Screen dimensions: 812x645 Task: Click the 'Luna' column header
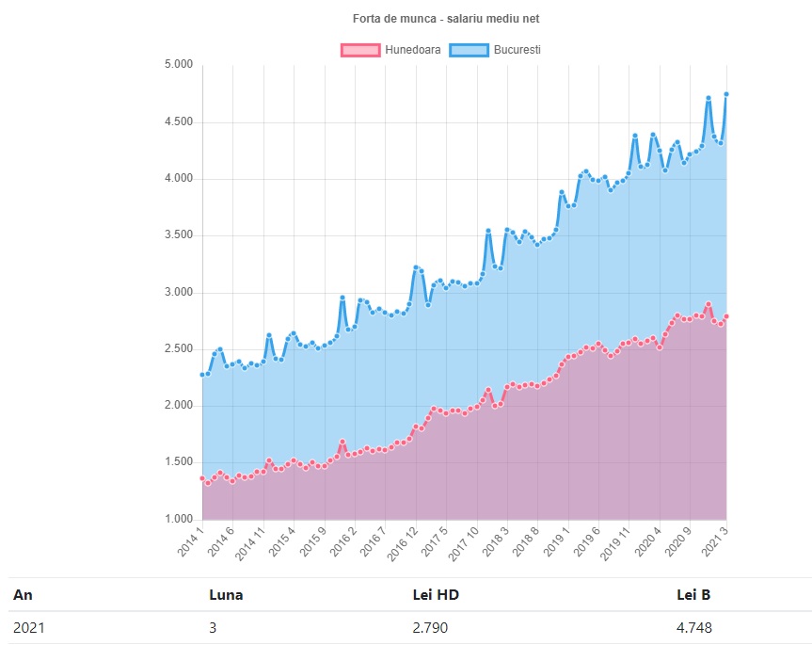click(226, 594)
